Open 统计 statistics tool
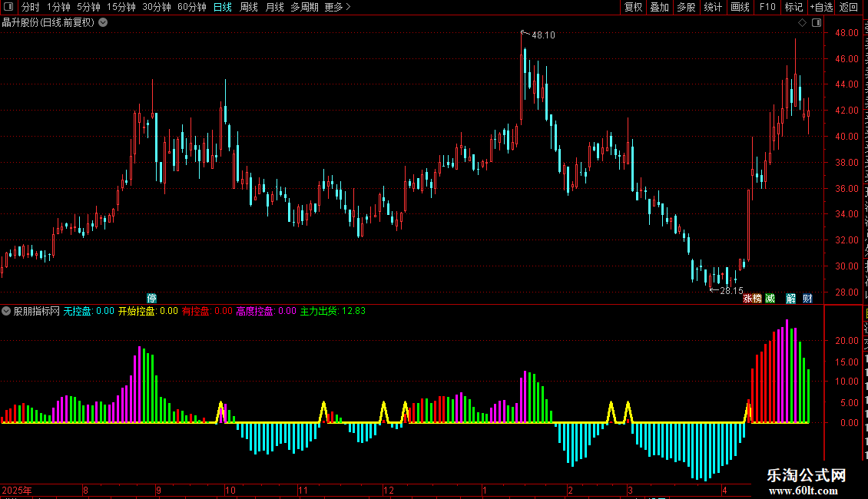This screenshot has width=868, height=499. point(712,7)
